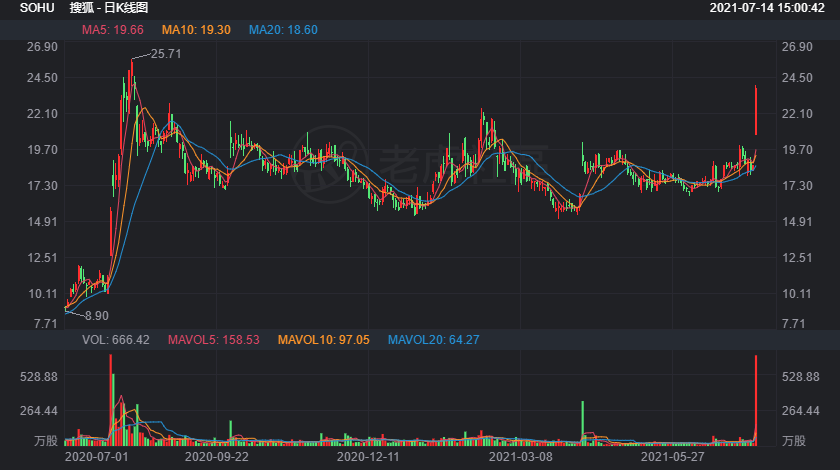Screen dimensions: 840x470
Task: Click the 搜狐 - 日K线图 chart title
Action: pos(109,8)
